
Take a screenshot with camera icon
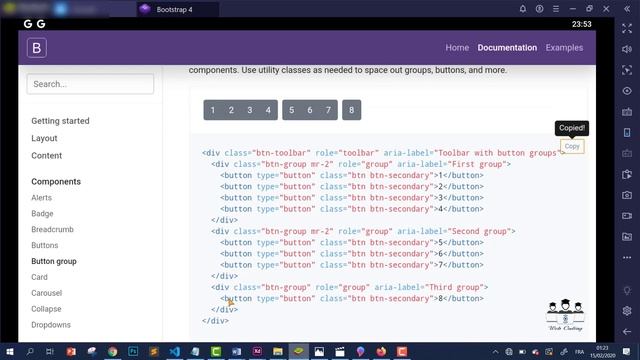point(627,195)
